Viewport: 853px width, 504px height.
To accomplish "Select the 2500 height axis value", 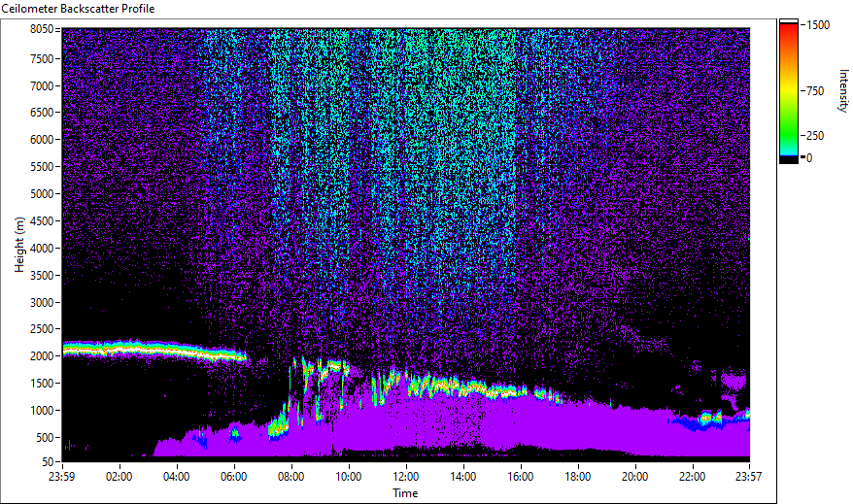I will point(42,329).
